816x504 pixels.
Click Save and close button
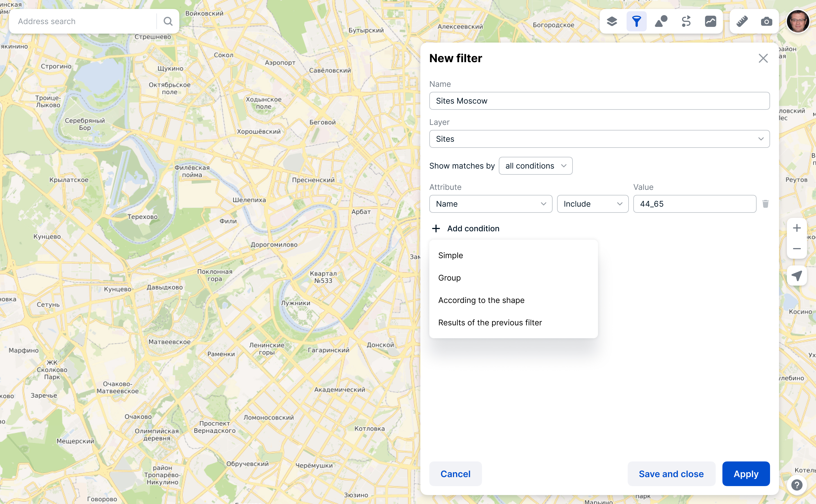(671, 474)
